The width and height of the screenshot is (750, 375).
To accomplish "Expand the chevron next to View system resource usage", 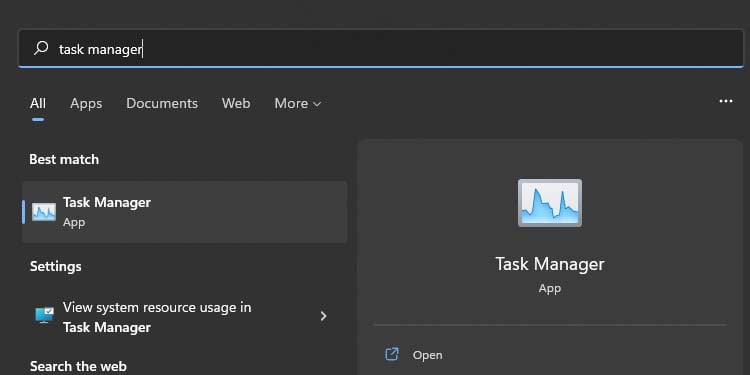I will click(323, 316).
